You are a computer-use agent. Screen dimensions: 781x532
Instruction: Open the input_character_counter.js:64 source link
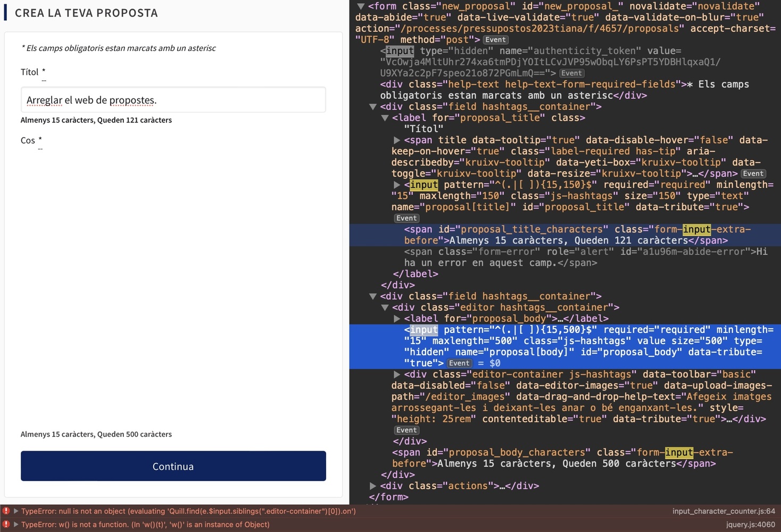(x=723, y=511)
